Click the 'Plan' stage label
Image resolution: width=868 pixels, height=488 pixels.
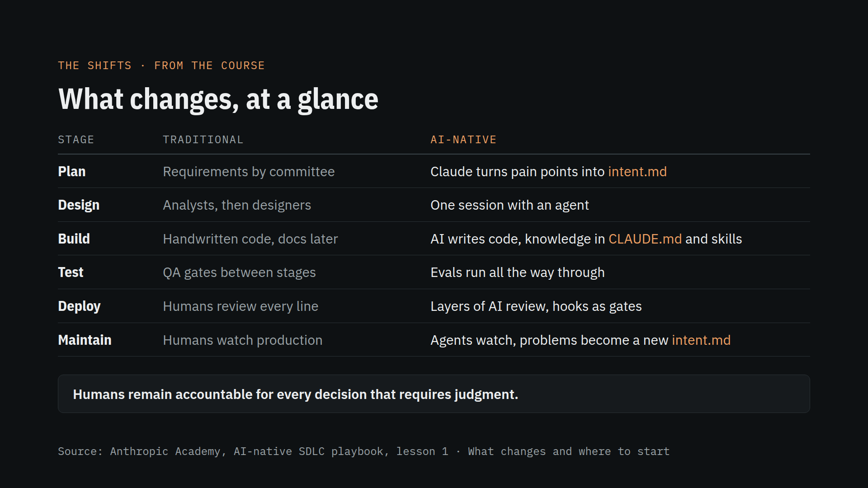tap(71, 172)
